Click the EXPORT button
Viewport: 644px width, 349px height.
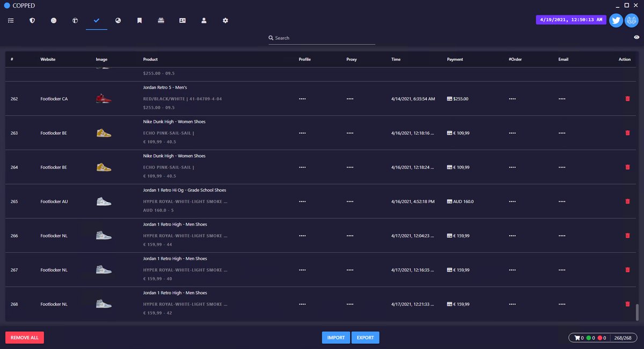365,338
